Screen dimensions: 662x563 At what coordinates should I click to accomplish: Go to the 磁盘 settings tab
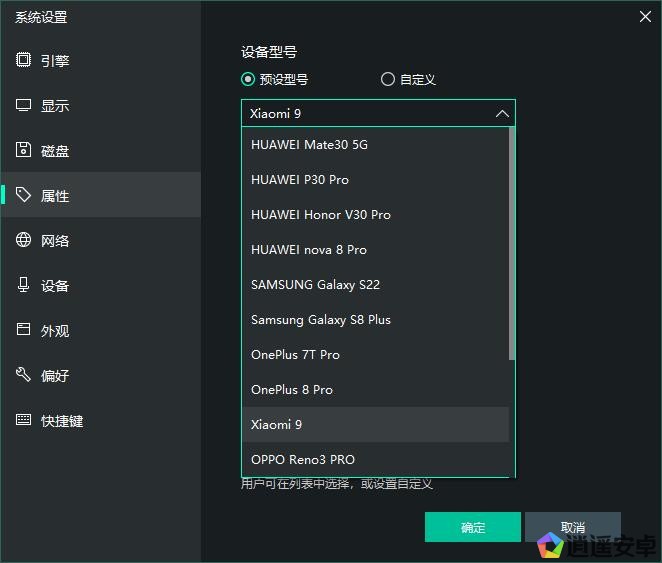coord(100,150)
